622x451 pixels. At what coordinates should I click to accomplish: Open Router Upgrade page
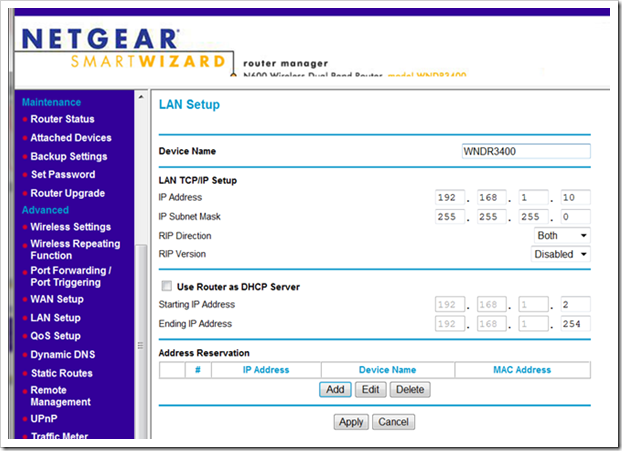(x=68, y=193)
